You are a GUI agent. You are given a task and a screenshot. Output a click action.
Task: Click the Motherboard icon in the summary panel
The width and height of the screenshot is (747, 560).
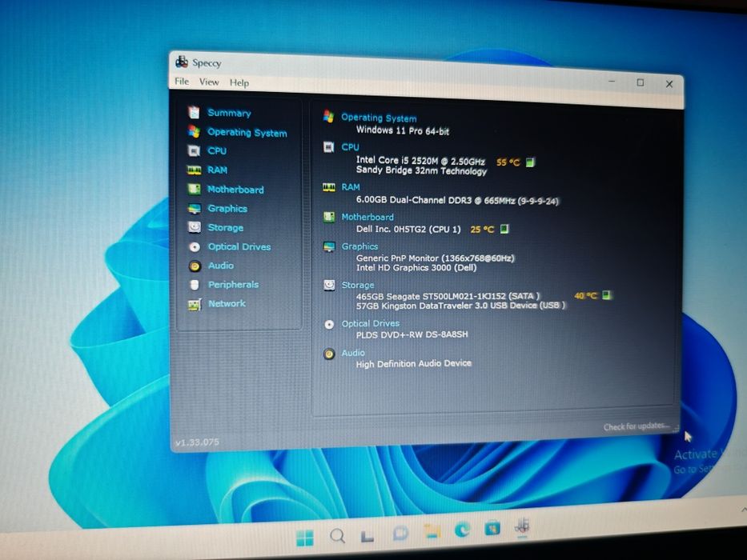pos(329,217)
